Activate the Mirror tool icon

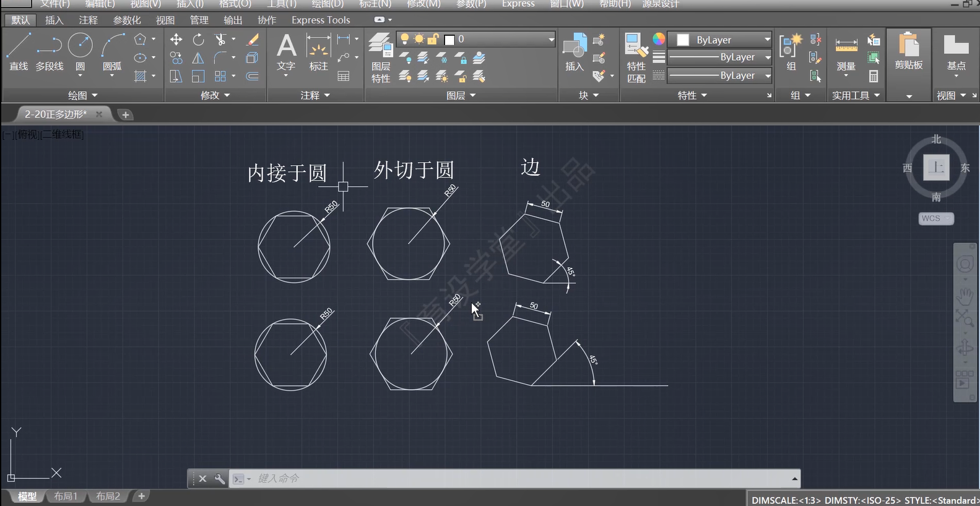[x=198, y=58]
